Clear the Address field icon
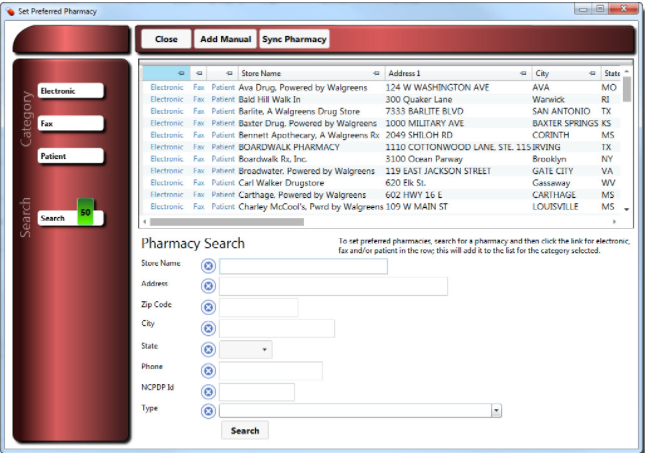 coord(209,286)
